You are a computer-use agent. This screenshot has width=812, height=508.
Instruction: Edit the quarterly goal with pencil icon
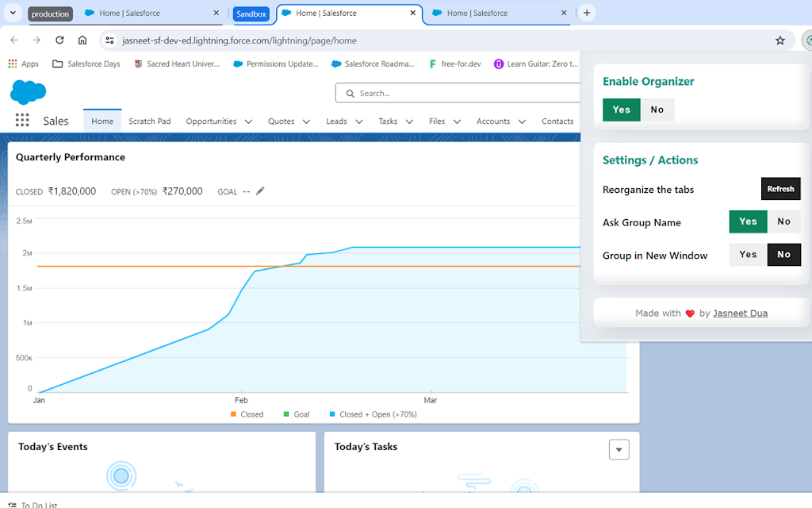click(260, 191)
